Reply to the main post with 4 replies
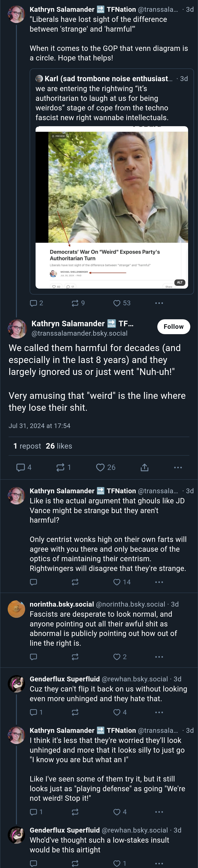The height and width of the screenshot is (868, 198). [x=24, y=467]
